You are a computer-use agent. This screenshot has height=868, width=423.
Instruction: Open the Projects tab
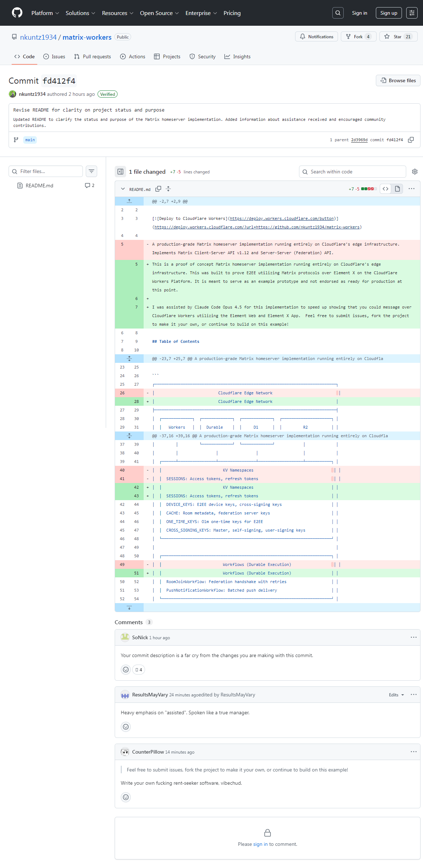click(x=167, y=56)
